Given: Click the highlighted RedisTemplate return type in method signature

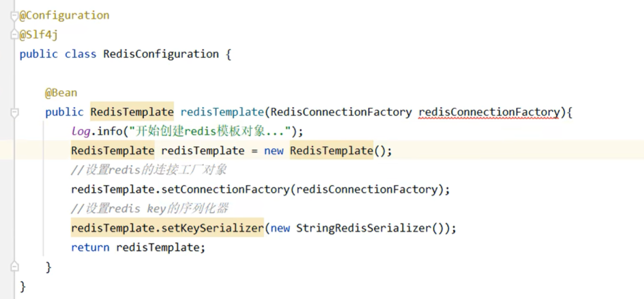Looking at the screenshot, I should click(x=132, y=112).
